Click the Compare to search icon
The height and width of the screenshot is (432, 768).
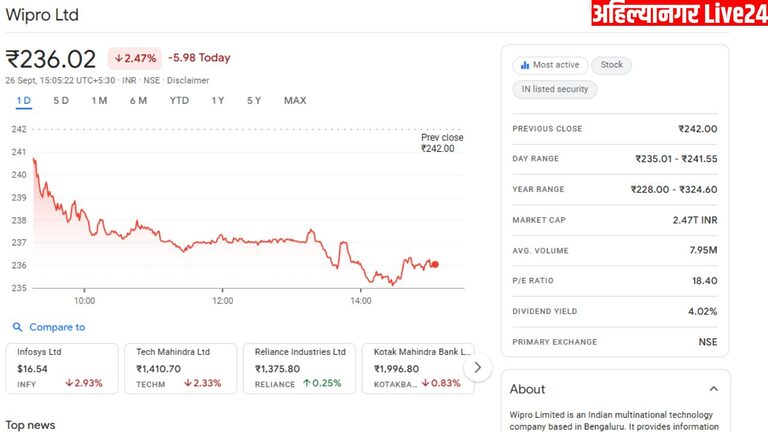17,327
